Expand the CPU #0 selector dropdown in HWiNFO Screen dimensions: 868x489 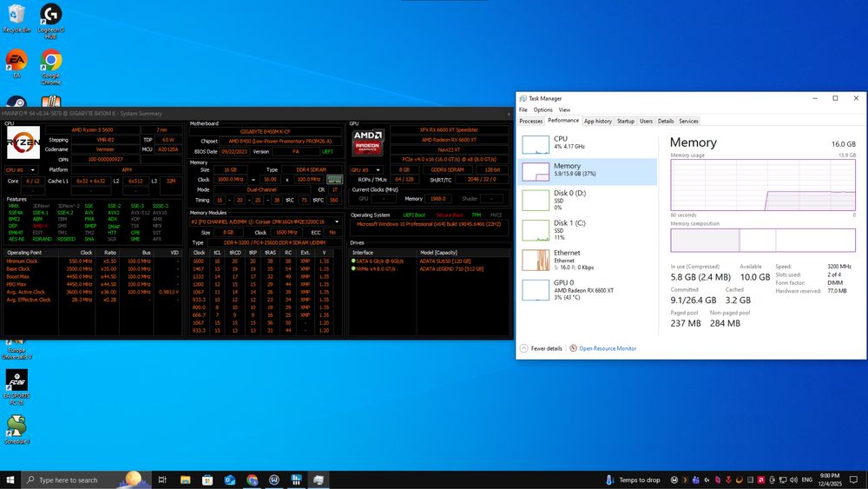[x=21, y=170]
